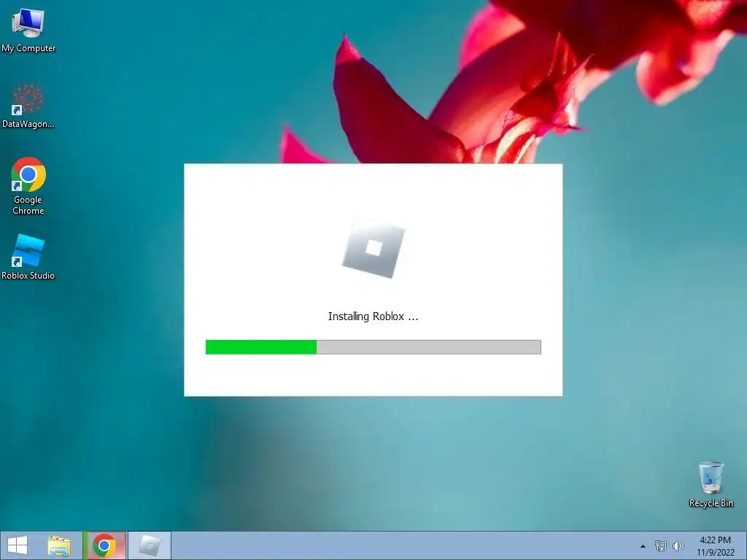Activate the Roblox installer taskbar button
This screenshot has width=747, height=560.
coord(149,545)
